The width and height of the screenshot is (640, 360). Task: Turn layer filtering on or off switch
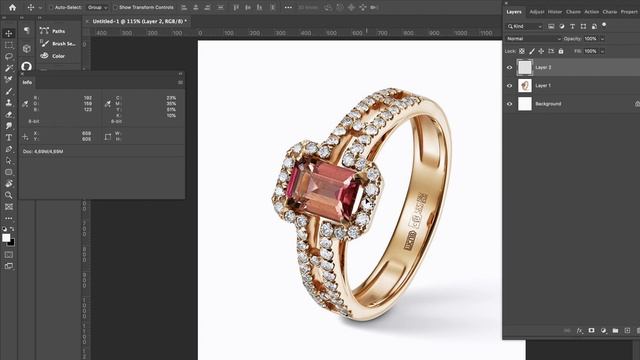604,26
